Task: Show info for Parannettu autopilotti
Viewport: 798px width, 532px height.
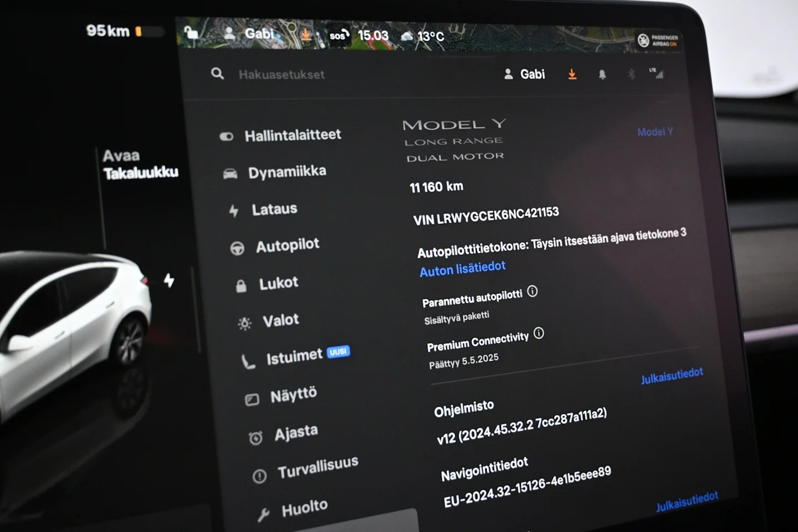Action: (x=533, y=291)
